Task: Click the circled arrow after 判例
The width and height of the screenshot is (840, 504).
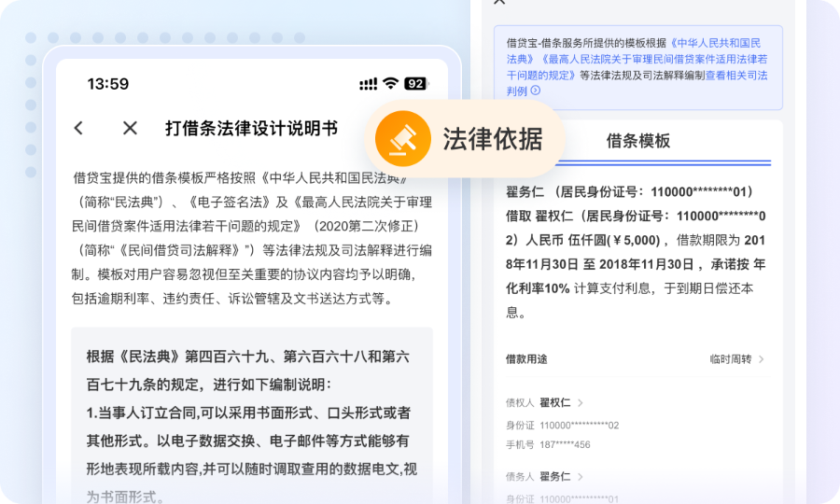Action: coord(536,91)
